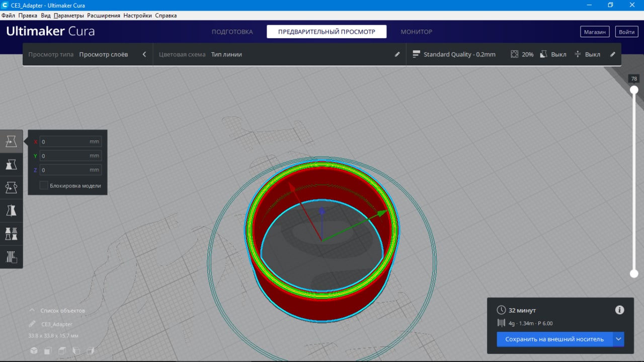
Task: Click the infill 20% icon
Action: pos(514,54)
